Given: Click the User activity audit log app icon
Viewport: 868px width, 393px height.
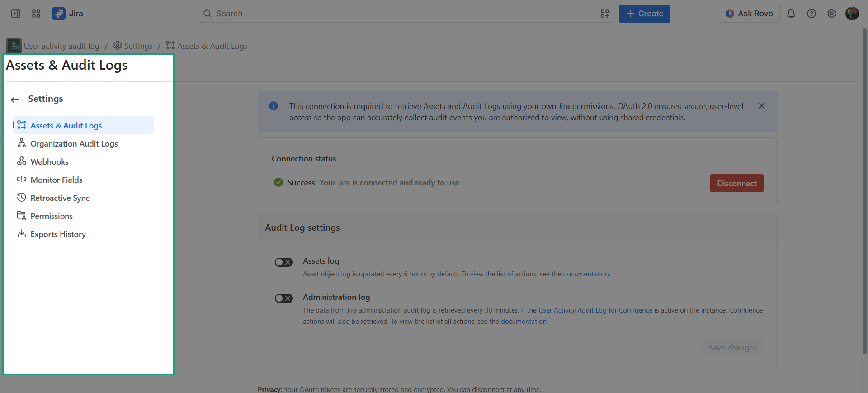Looking at the screenshot, I should (x=14, y=45).
